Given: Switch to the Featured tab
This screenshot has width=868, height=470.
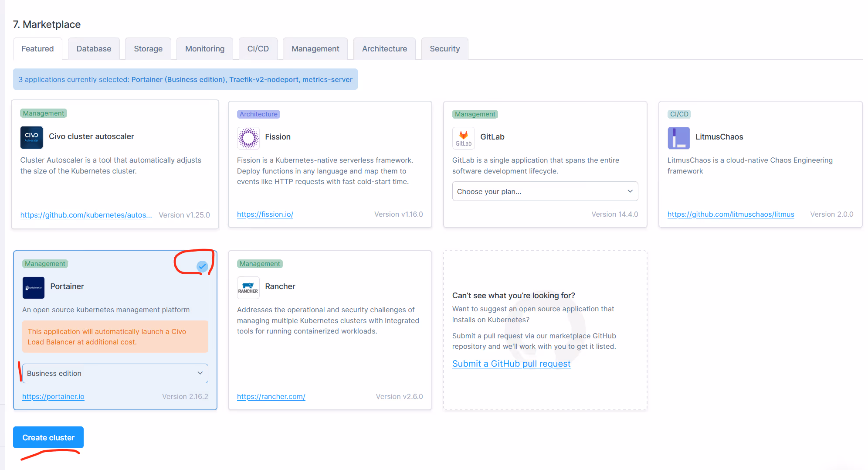Looking at the screenshot, I should [37, 49].
